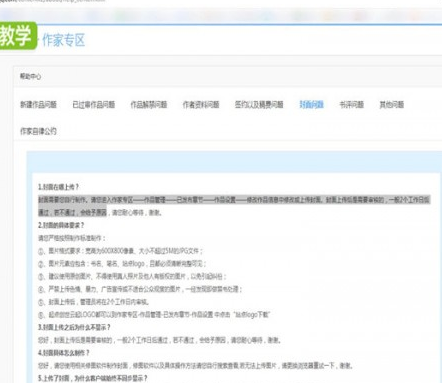Click question 1 封面在哪上传?

coord(59,187)
